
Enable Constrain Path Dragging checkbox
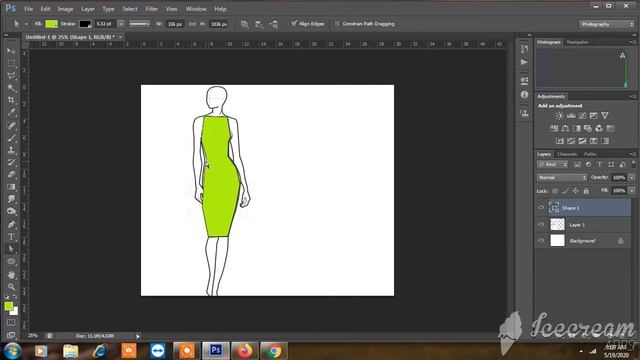click(x=337, y=24)
